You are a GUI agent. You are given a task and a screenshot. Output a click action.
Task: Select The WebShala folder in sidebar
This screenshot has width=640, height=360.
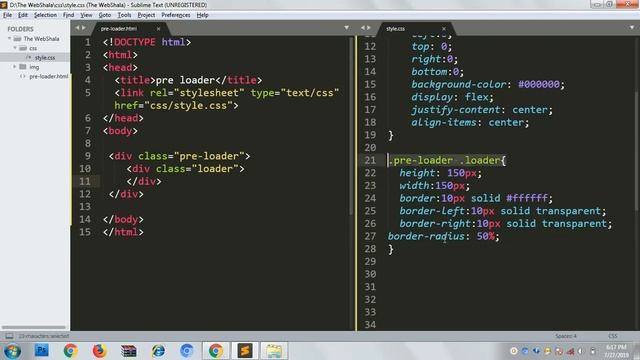pyautogui.click(x=41, y=39)
